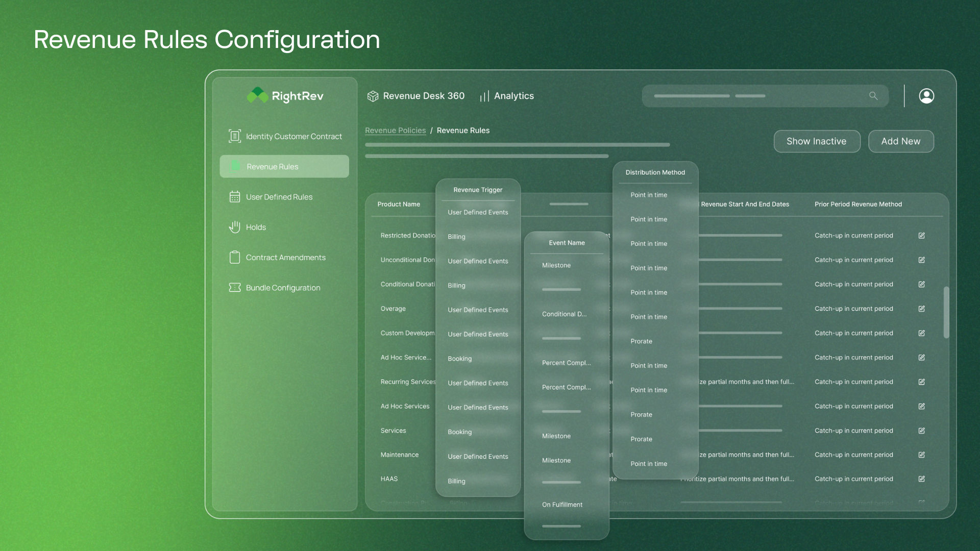Click the Identity Customer Contract scan icon
Viewport: 980px width, 551px height.
coord(234,136)
